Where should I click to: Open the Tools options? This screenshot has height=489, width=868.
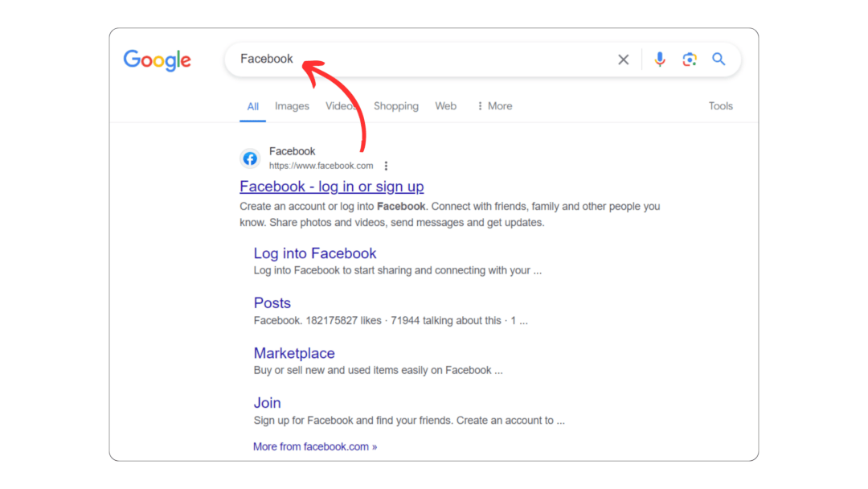[720, 106]
